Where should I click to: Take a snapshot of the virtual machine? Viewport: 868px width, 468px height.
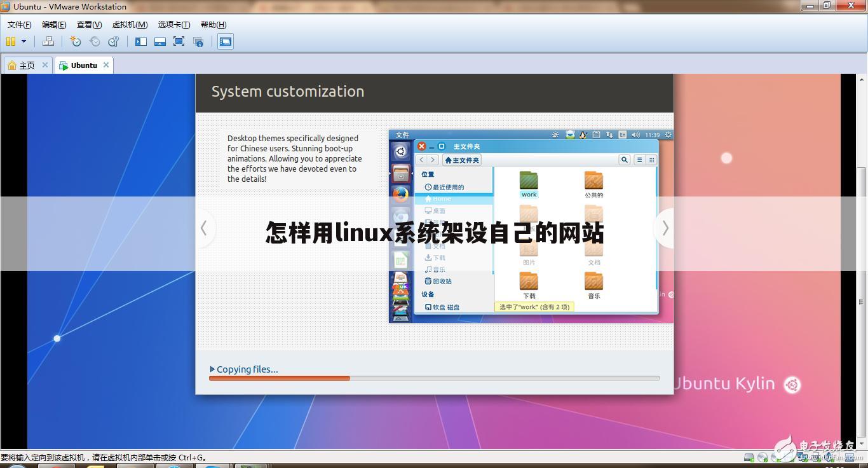click(x=76, y=41)
